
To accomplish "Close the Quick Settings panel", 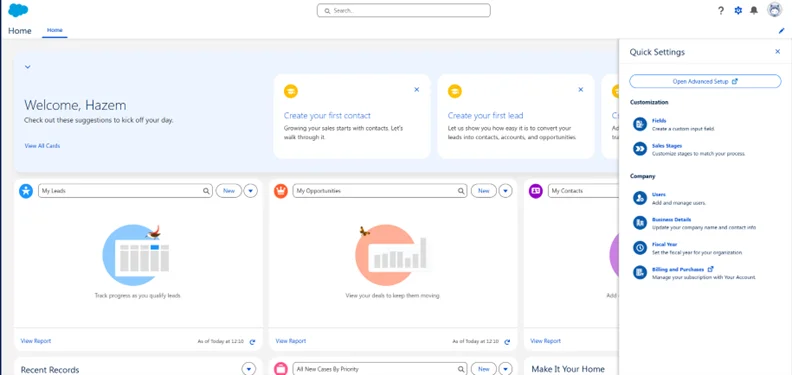I will pos(777,52).
